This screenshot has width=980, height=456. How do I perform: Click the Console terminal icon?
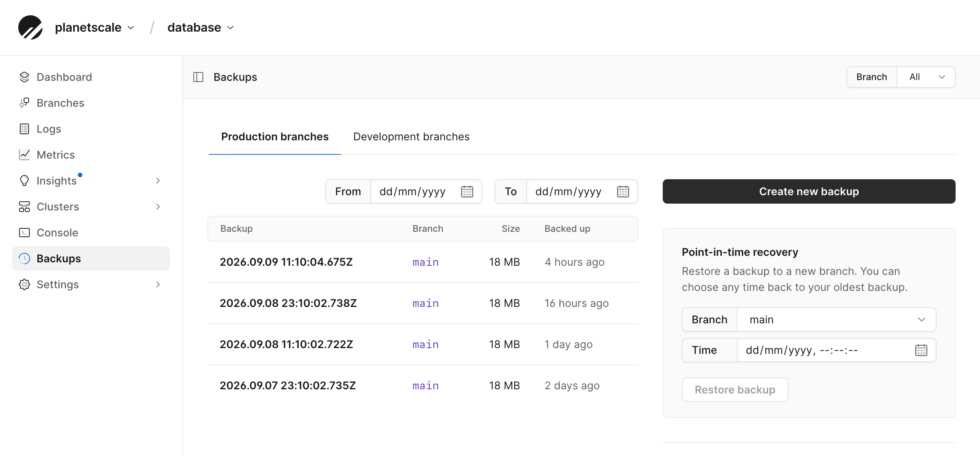click(24, 233)
